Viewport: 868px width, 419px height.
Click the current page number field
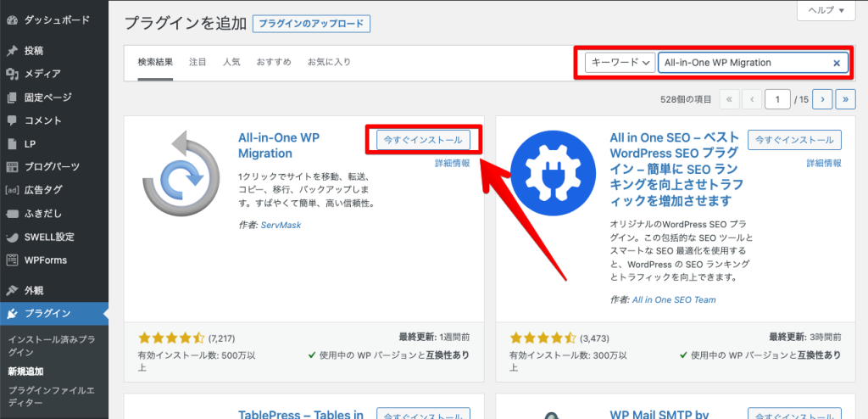click(x=778, y=100)
